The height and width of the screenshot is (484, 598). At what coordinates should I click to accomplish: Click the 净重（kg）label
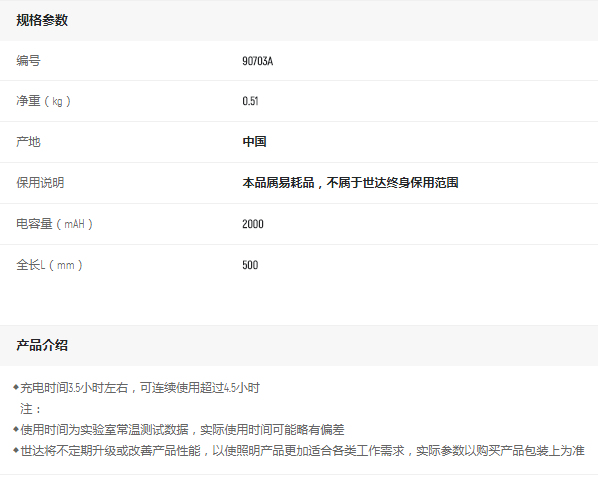43,101
